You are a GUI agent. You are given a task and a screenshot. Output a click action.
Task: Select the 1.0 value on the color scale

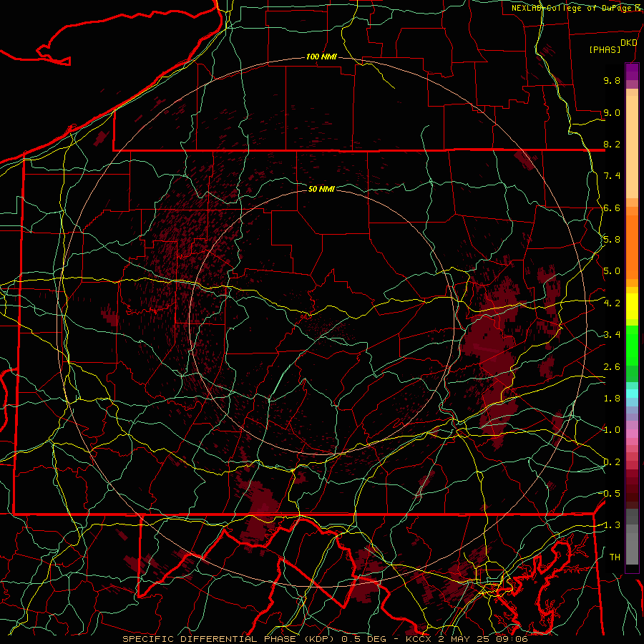coord(612,430)
